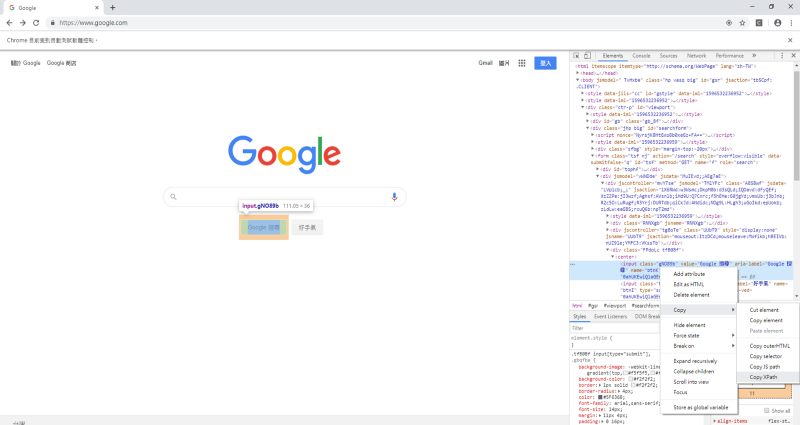
Task: Dismiss the Chrome automation infobar
Action: [790, 40]
